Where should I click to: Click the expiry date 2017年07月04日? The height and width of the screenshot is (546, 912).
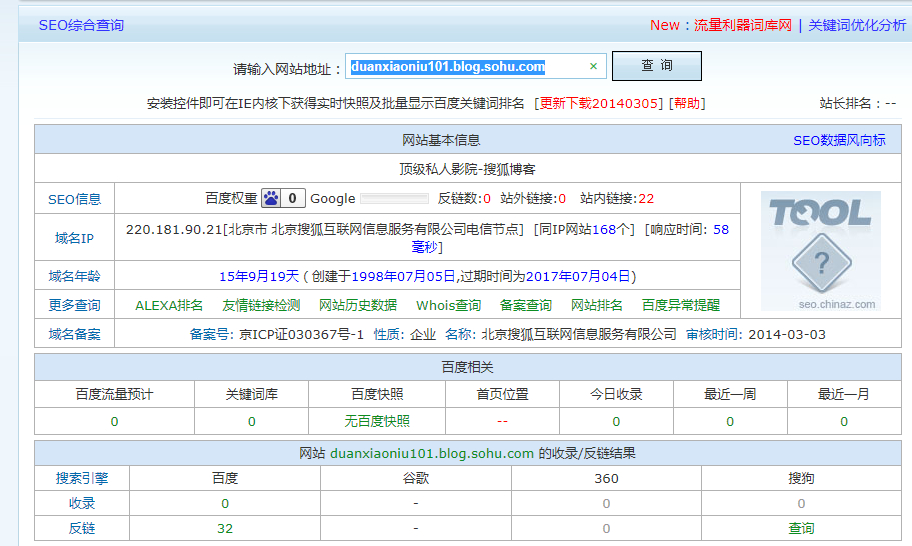click(578, 276)
